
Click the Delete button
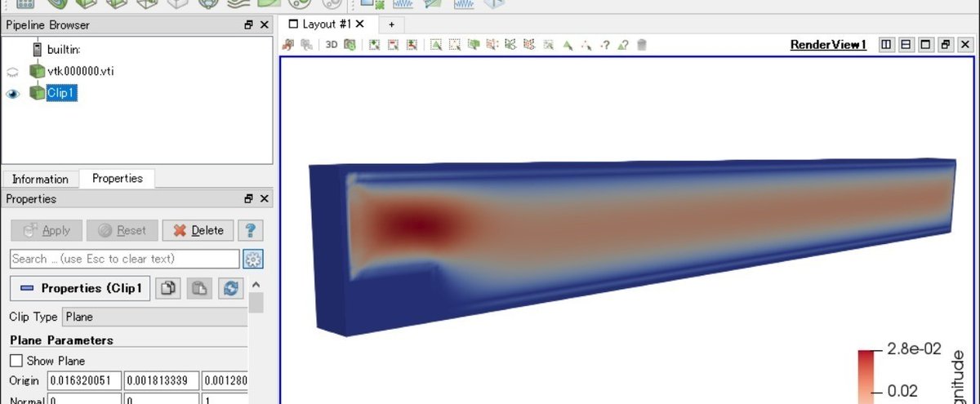[198, 230]
